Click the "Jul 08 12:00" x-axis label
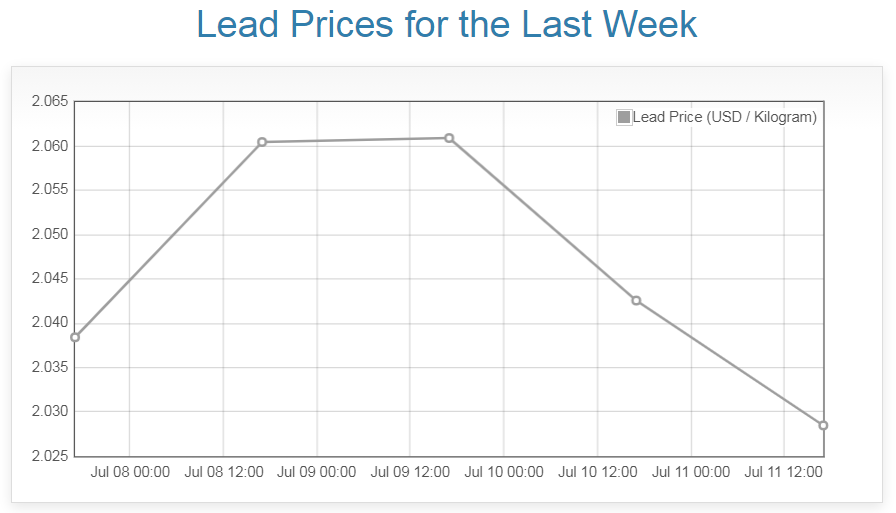This screenshot has width=896, height=513. 223,472
